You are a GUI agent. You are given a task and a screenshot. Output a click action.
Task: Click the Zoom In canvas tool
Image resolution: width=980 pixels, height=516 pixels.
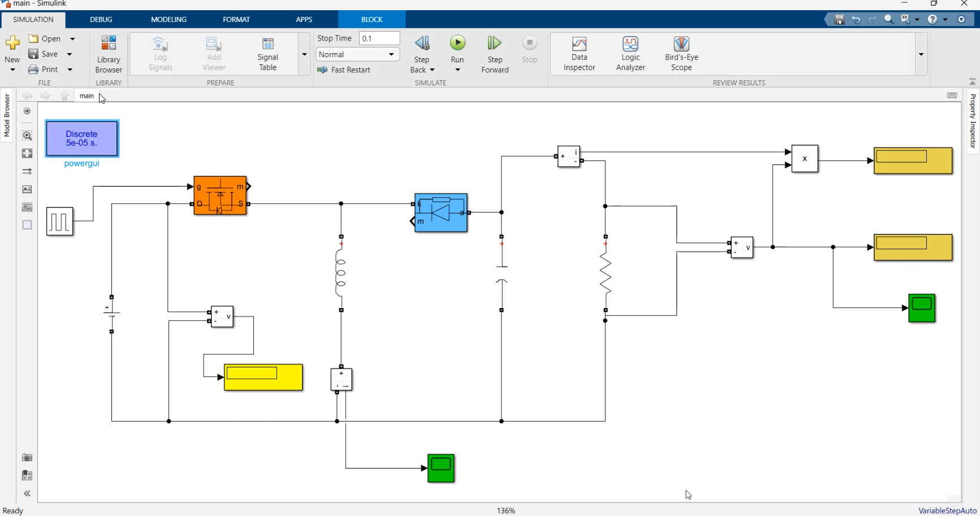click(27, 136)
